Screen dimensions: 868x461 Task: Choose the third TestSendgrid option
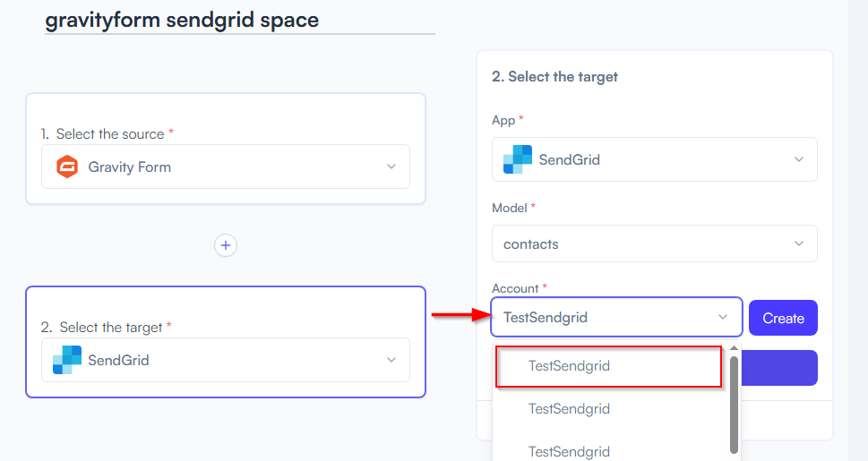pyautogui.click(x=569, y=451)
